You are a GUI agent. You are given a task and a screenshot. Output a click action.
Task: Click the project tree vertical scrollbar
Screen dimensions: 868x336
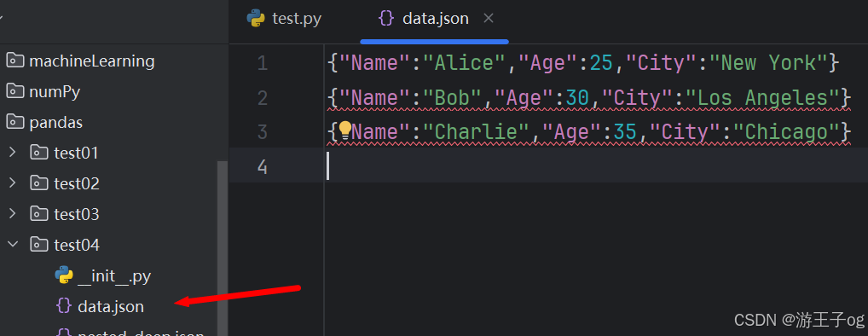pyautogui.click(x=222, y=248)
